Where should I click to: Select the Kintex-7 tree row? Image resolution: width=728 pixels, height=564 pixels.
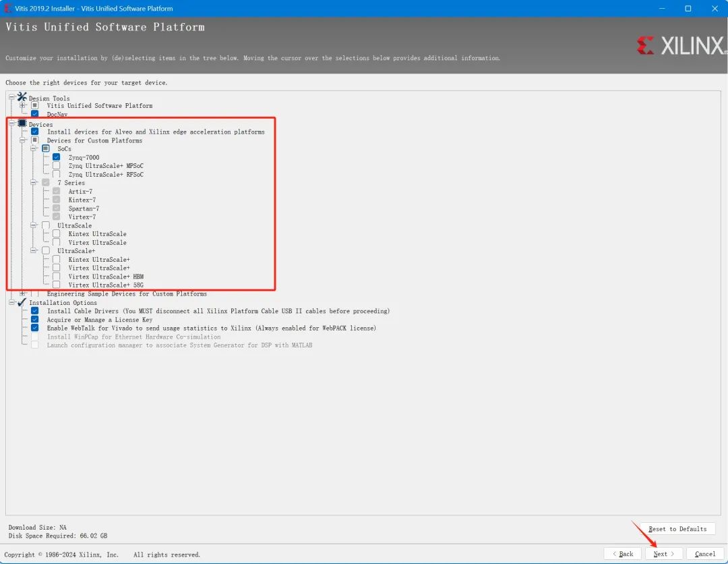82,200
